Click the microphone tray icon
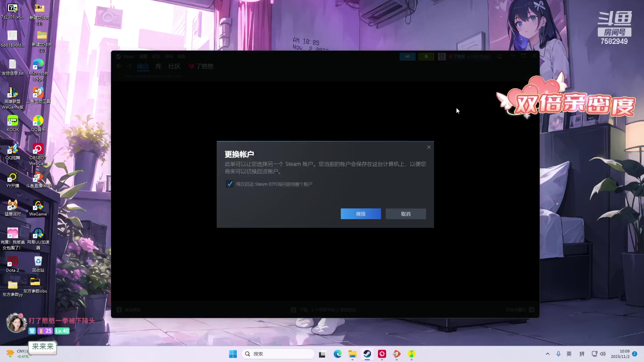 pyautogui.click(x=558, y=354)
